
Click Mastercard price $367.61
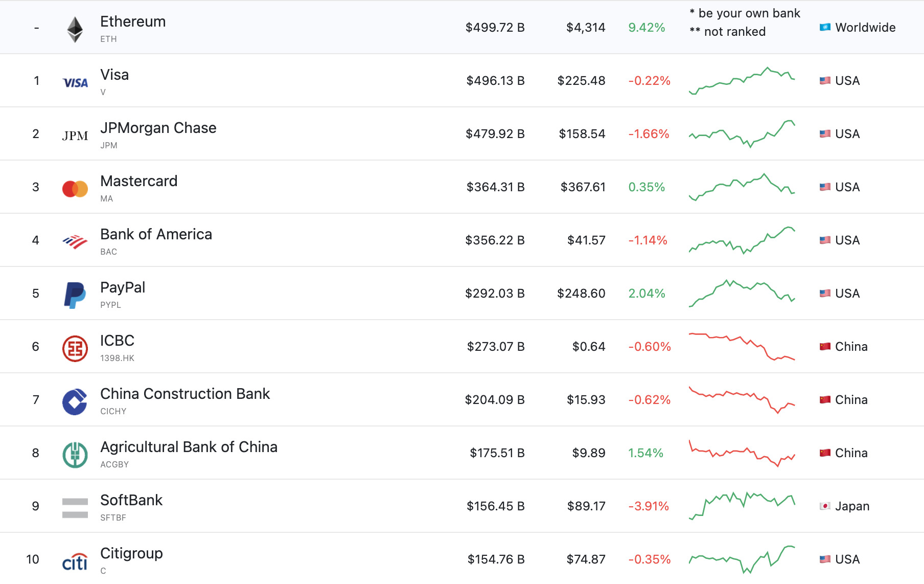pos(583,187)
